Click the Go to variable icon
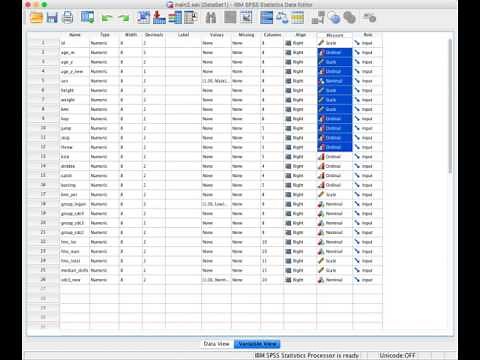This screenshot has height=360, width=480. [x=159, y=18]
